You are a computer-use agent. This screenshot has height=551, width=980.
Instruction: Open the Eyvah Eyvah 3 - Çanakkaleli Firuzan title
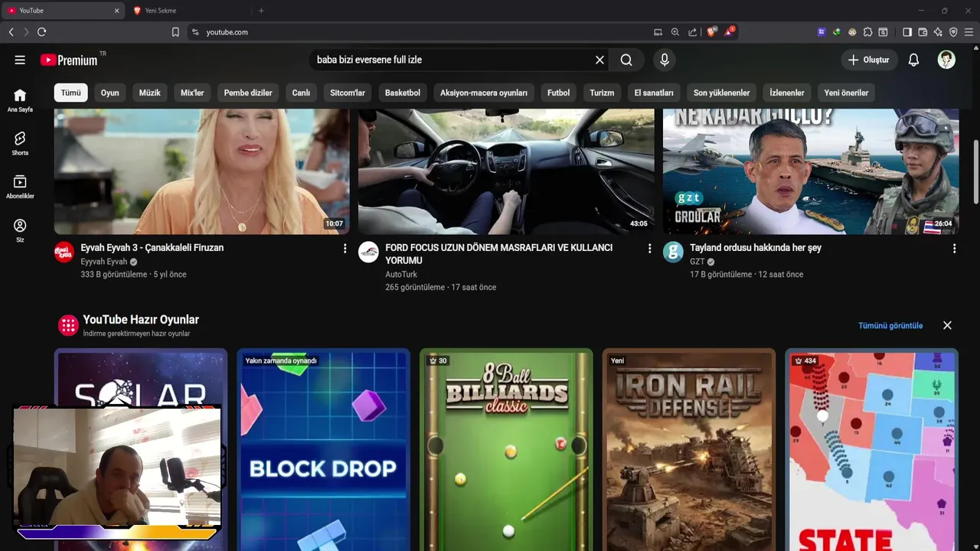[x=152, y=248]
